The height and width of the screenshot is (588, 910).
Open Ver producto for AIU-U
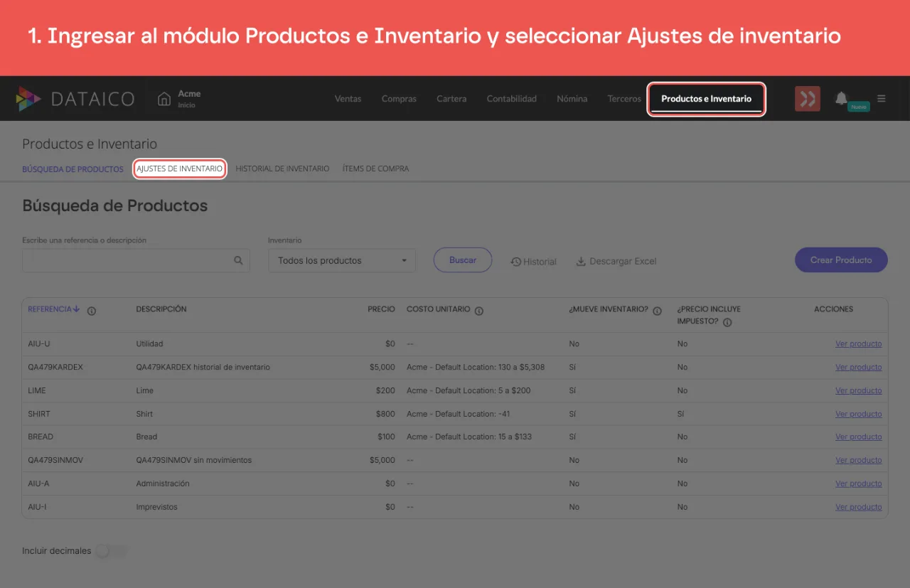tap(858, 344)
